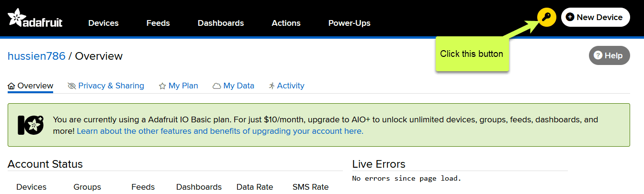
Task: Click the cloud icon beside My Data
Action: [217, 86]
